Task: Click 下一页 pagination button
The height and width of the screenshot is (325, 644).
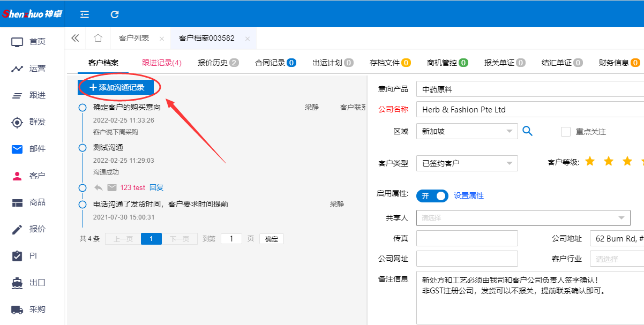Action: click(x=179, y=239)
